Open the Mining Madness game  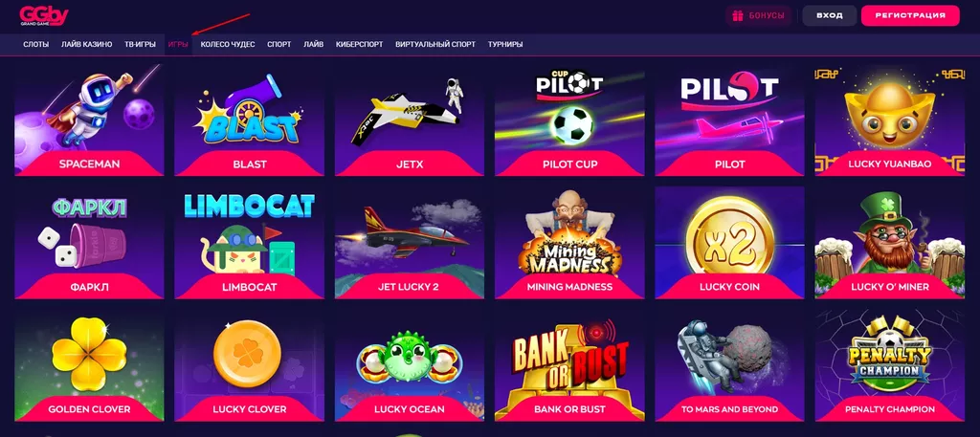(569, 243)
